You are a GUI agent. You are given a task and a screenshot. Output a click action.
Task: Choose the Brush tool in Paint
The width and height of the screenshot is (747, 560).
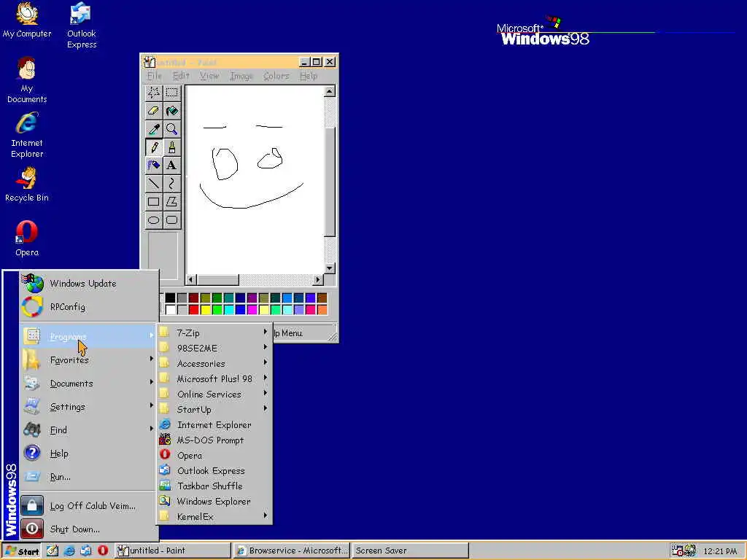[171, 147]
